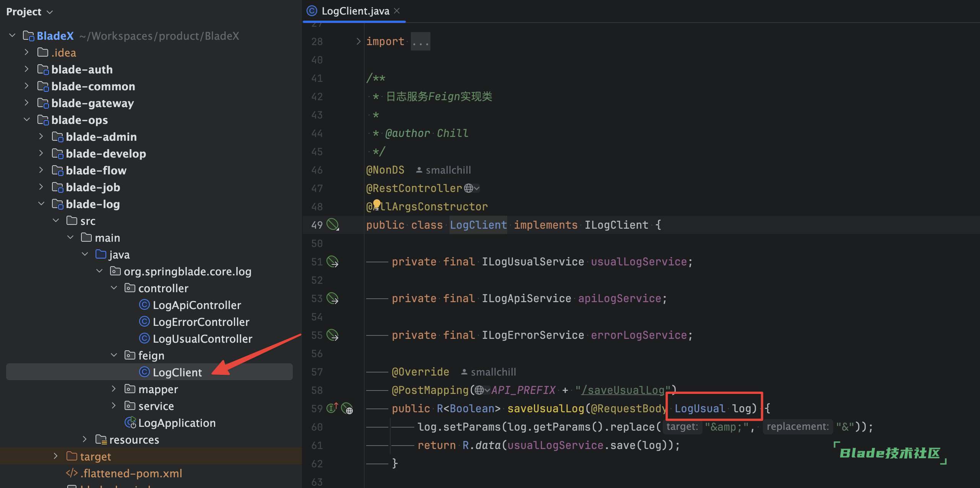Click the folded import ellipsis
The height and width of the screenshot is (488, 980).
(420, 42)
